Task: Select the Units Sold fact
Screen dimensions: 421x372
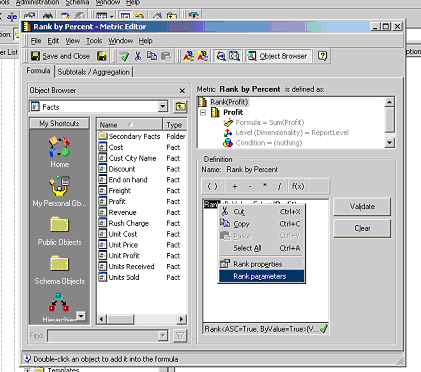Action: [119, 277]
